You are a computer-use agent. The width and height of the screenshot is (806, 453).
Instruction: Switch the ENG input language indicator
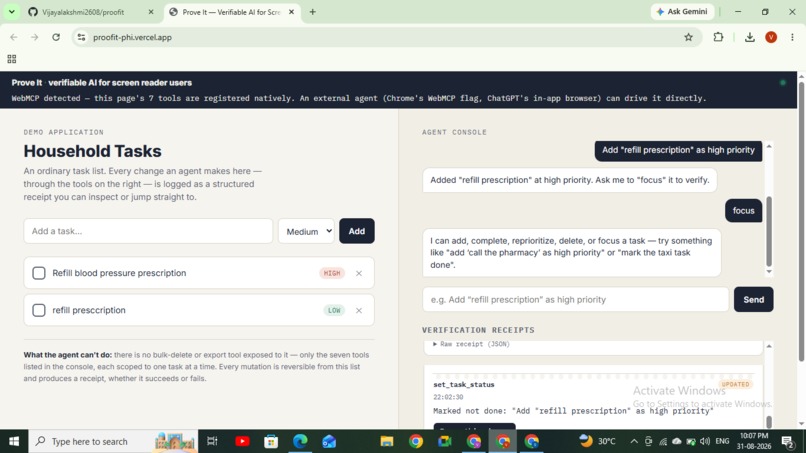click(x=722, y=441)
